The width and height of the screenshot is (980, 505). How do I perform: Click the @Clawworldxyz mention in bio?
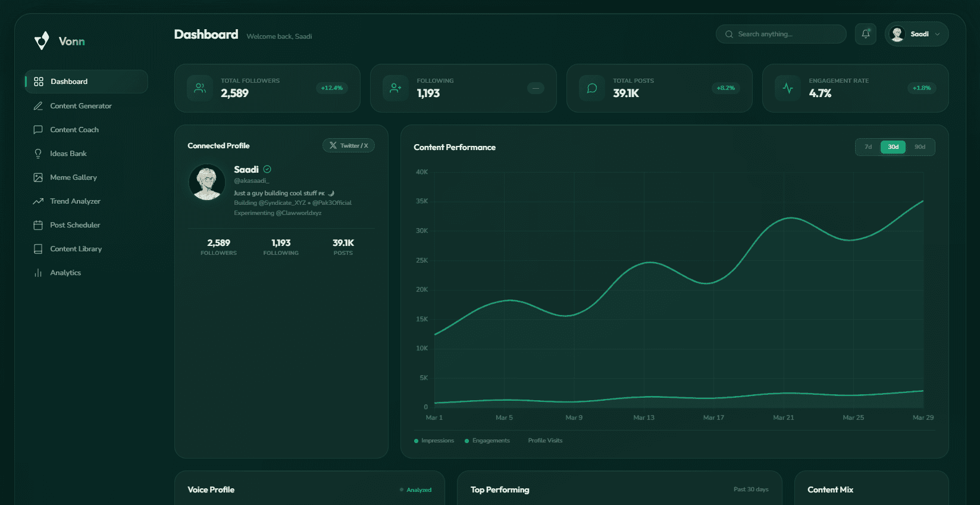pos(299,213)
